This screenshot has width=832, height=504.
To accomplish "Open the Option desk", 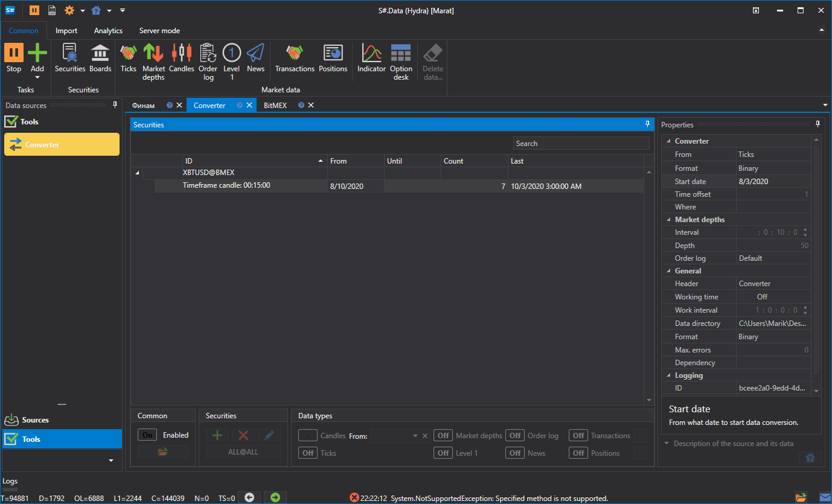I will (401, 62).
